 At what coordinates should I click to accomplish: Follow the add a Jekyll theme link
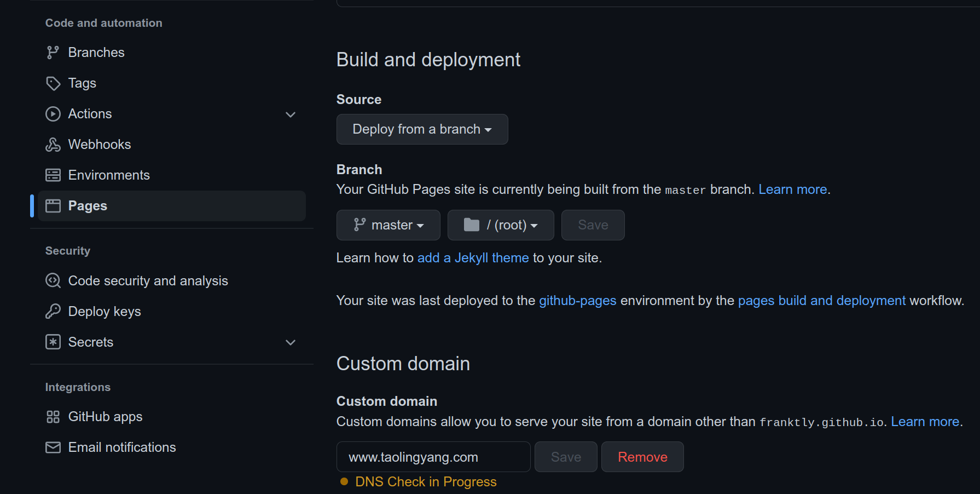click(x=473, y=258)
